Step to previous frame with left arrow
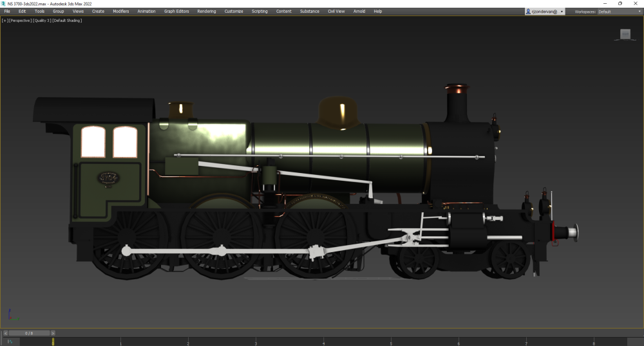Image resolution: width=644 pixels, height=346 pixels. [6, 333]
